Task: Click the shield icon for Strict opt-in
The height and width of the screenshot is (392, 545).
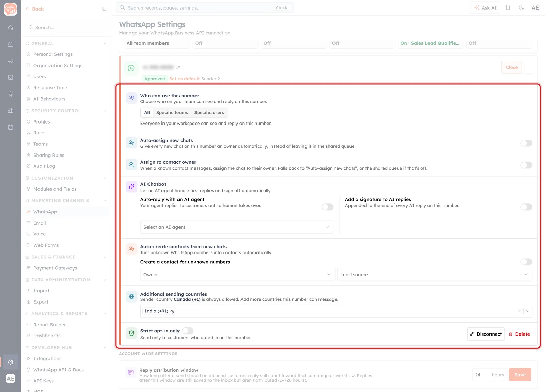Action: pos(131,333)
